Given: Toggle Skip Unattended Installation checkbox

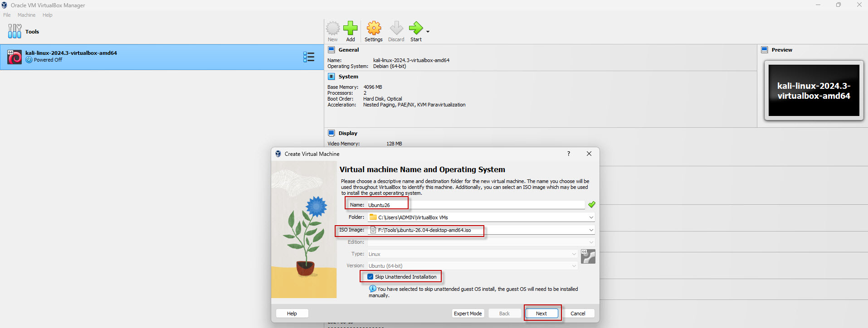Looking at the screenshot, I should tap(371, 277).
